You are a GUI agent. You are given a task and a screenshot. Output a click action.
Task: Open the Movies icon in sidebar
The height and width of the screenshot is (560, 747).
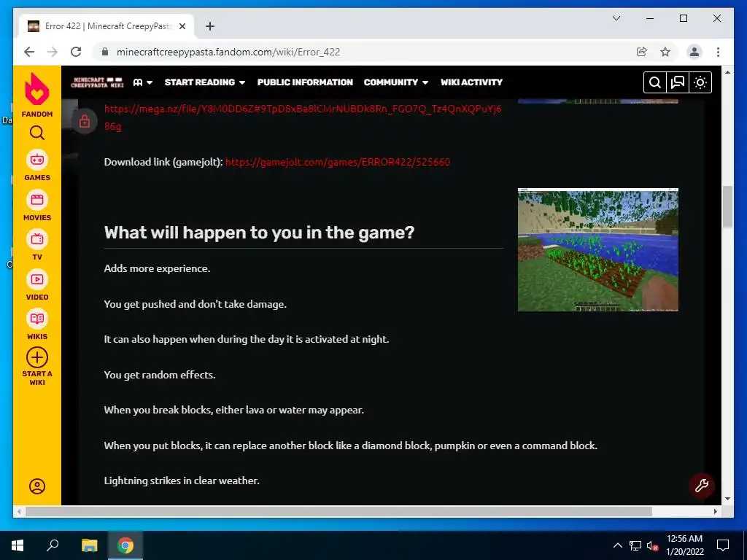click(37, 200)
